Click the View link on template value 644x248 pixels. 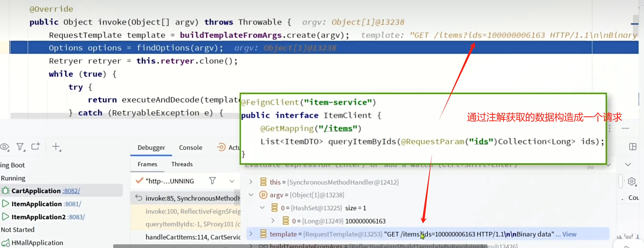pyautogui.click(x=569, y=234)
